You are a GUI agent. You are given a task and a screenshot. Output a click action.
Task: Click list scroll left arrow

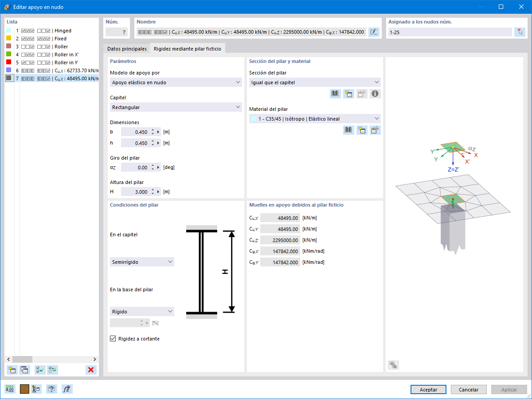[8, 359]
